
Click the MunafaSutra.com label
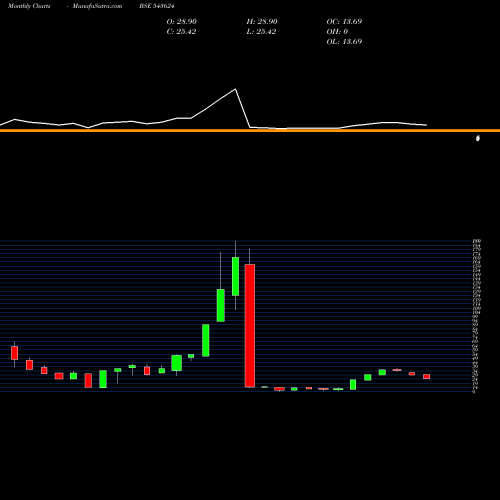click(97, 6)
